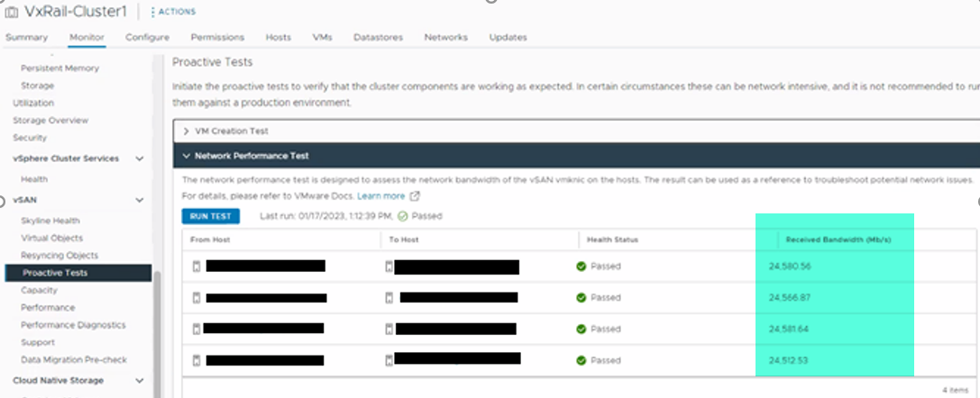
Task: Click the green Passed icon beside Last run
Action: [x=402, y=216]
